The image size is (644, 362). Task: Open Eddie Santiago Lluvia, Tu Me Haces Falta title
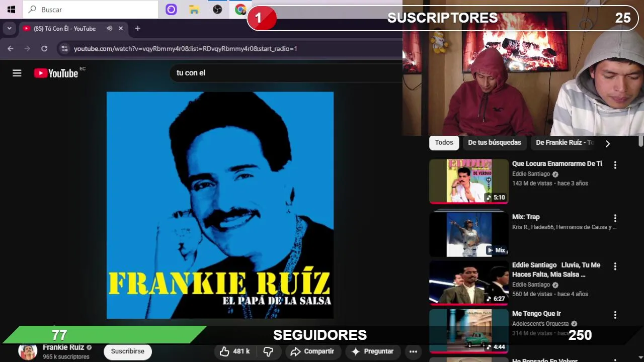pos(556,270)
